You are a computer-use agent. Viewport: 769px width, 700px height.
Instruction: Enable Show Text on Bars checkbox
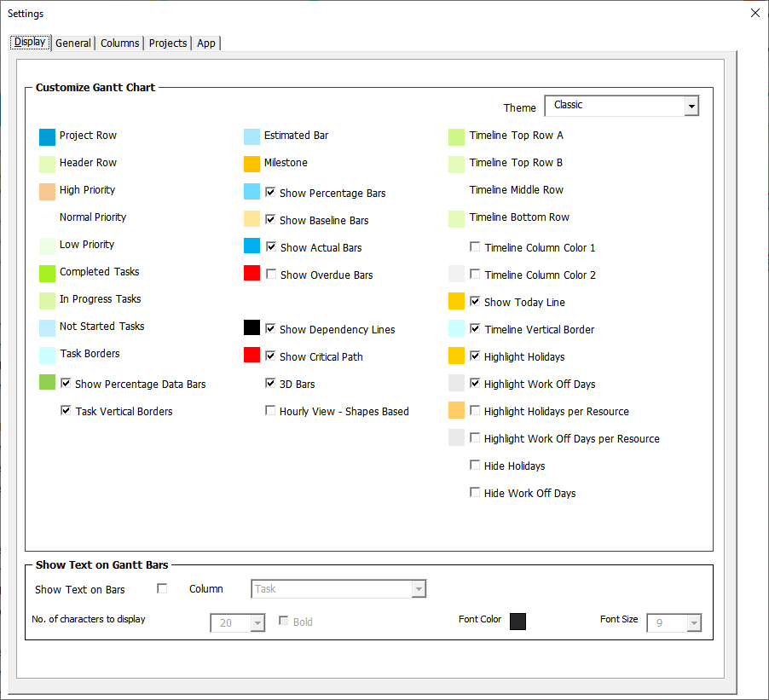click(x=162, y=588)
